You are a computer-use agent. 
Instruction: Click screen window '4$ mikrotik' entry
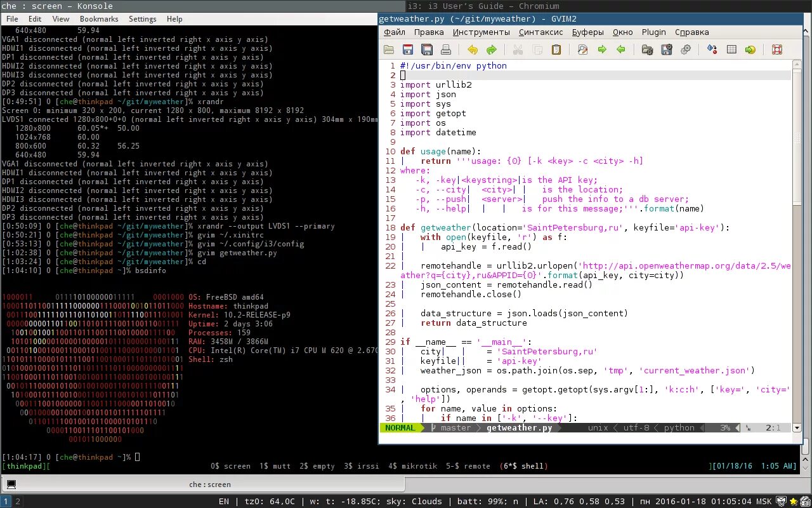pos(413,466)
